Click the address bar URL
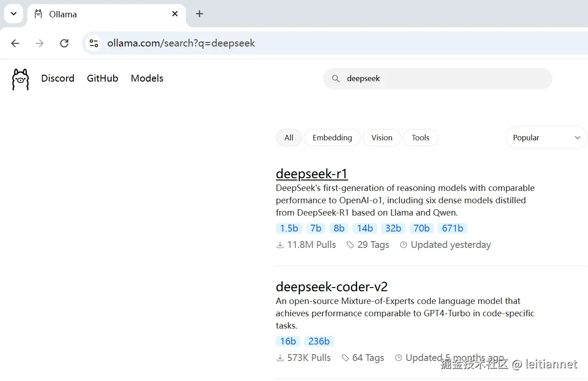Image resolution: width=588 pixels, height=381 pixels. pyautogui.click(x=181, y=43)
